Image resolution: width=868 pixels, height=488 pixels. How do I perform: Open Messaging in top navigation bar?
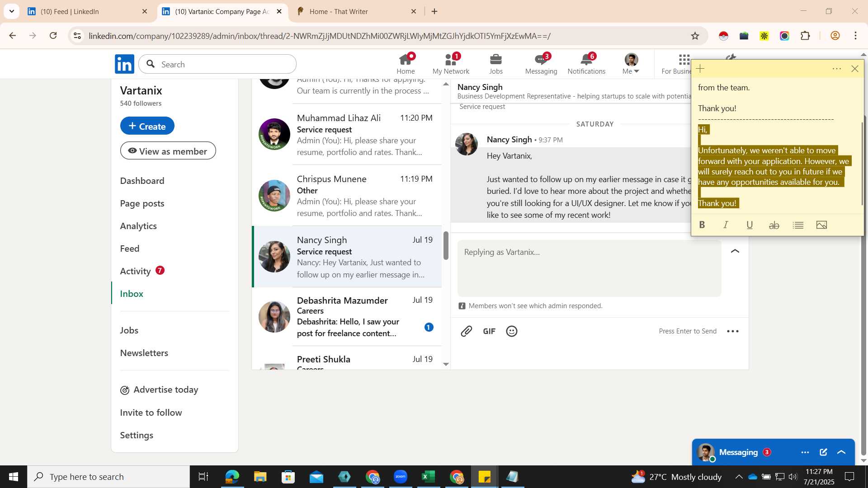click(541, 64)
